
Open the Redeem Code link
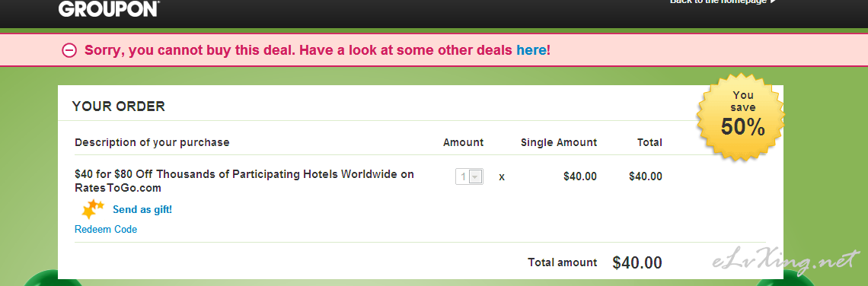click(106, 229)
